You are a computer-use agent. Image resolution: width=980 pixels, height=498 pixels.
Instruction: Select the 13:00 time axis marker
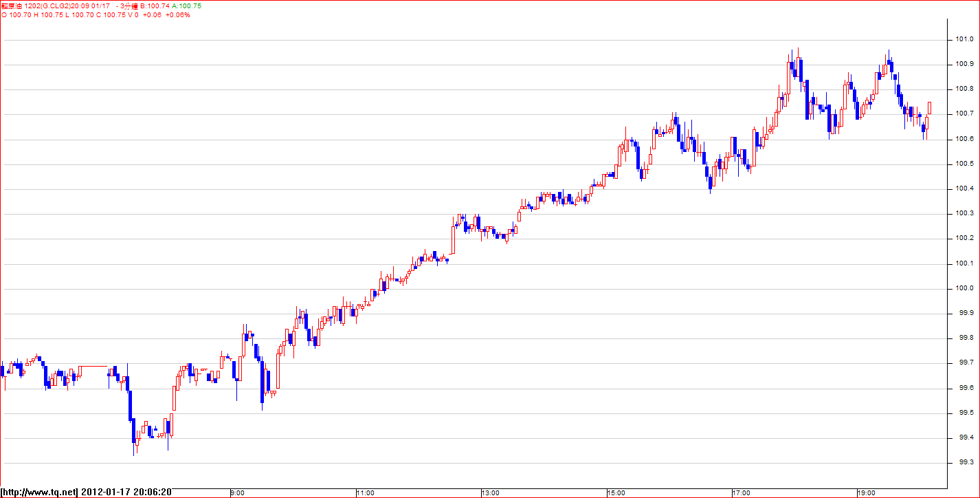tap(490, 493)
